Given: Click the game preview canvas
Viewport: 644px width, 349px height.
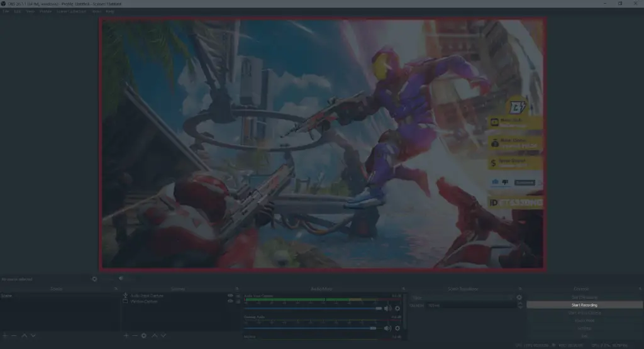Looking at the screenshot, I should pos(323,143).
